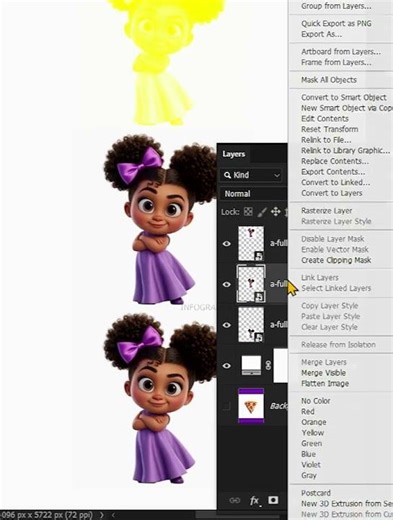Screen dimensions: 393x520
Task: Hide the third a-full layer
Action: point(227,325)
